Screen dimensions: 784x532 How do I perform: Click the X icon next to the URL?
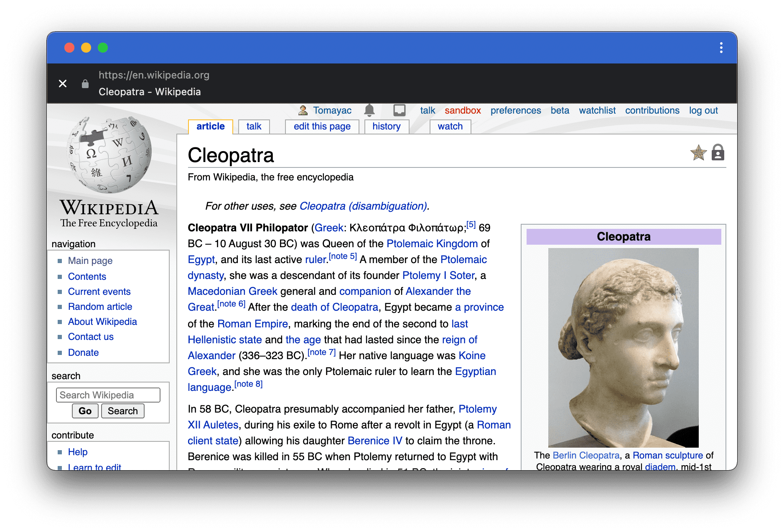[x=63, y=83]
